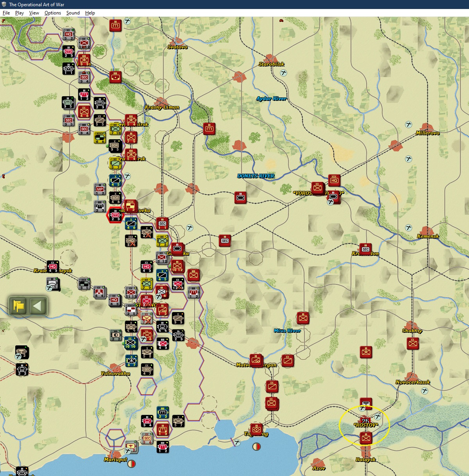
Task: Click the Svatovo city label
Action: point(177,47)
